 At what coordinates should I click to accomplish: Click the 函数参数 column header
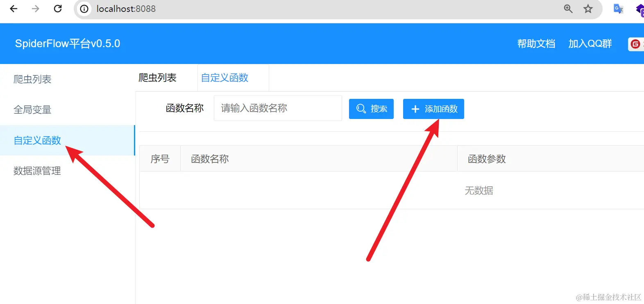pyautogui.click(x=551, y=159)
